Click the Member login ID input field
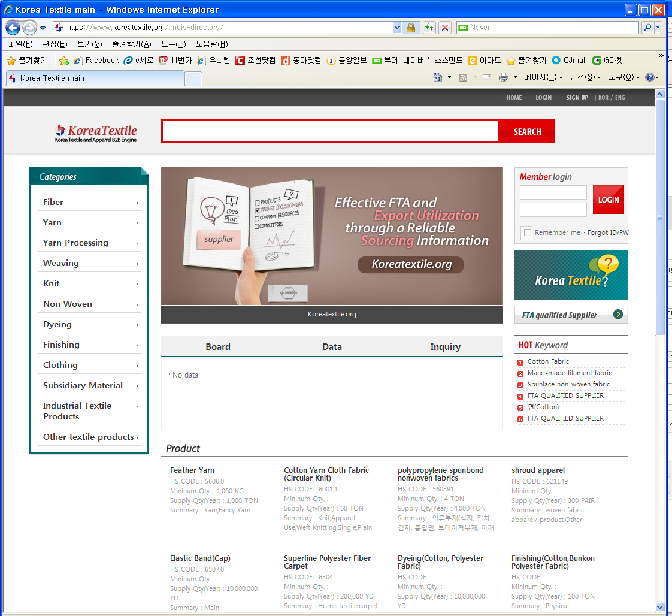The image size is (672, 616). click(553, 192)
